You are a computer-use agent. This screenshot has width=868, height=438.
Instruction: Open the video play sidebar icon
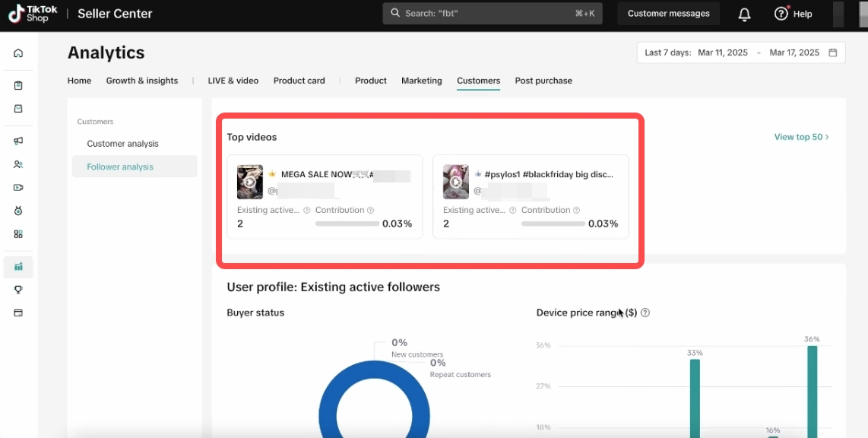pyautogui.click(x=18, y=187)
